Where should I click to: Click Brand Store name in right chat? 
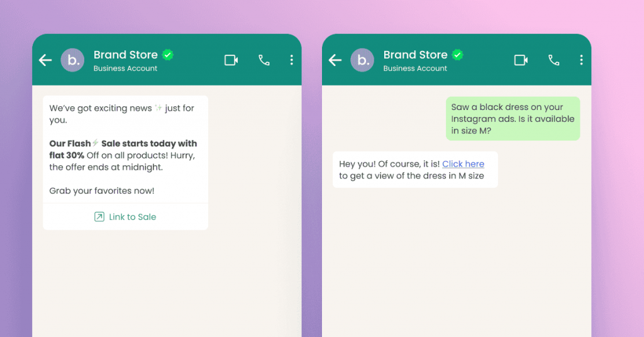pyautogui.click(x=415, y=55)
